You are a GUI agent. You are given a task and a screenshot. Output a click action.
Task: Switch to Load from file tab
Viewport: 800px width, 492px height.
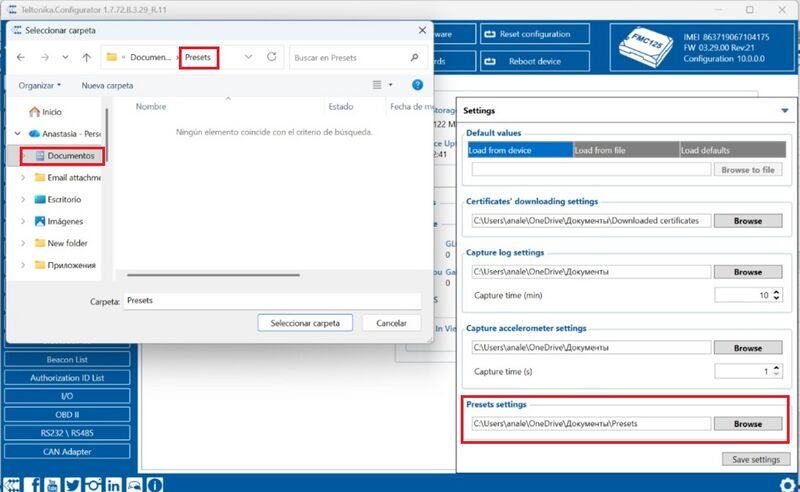627,150
